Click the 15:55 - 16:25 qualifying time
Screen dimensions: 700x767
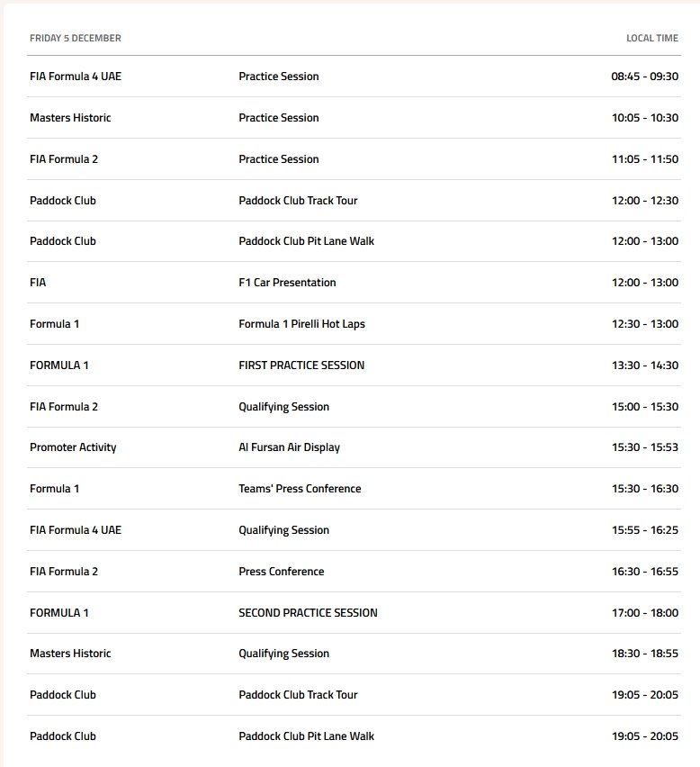coord(644,530)
